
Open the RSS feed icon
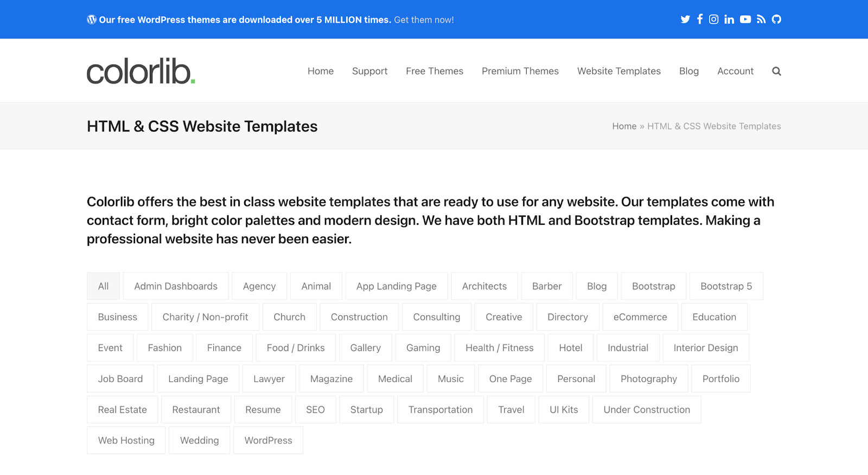pyautogui.click(x=761, y=20)
